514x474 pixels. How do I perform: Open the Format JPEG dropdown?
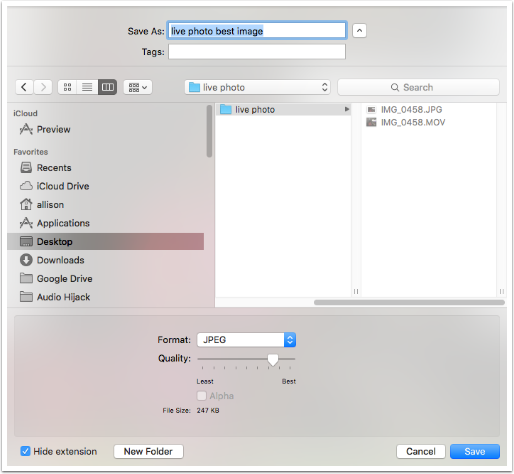tap(246, 340)
